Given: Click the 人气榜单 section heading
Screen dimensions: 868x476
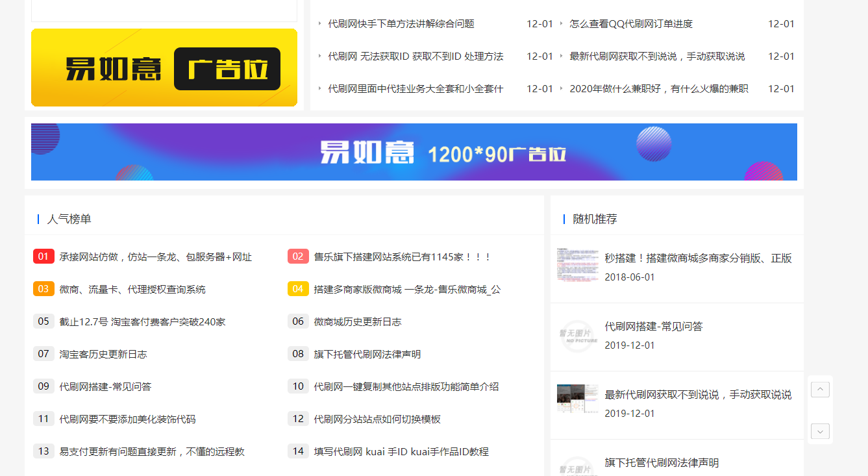Looking at the screenshot, I should point(69,219).
